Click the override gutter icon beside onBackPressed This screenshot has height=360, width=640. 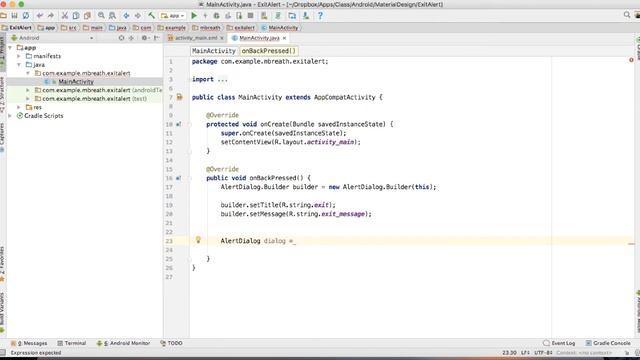(178, 178)
